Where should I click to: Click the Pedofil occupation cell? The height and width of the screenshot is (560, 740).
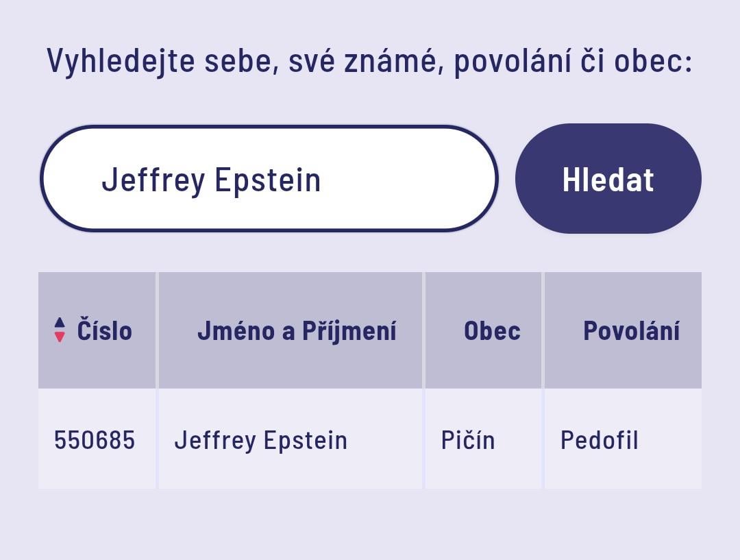(x=600, y=440)
